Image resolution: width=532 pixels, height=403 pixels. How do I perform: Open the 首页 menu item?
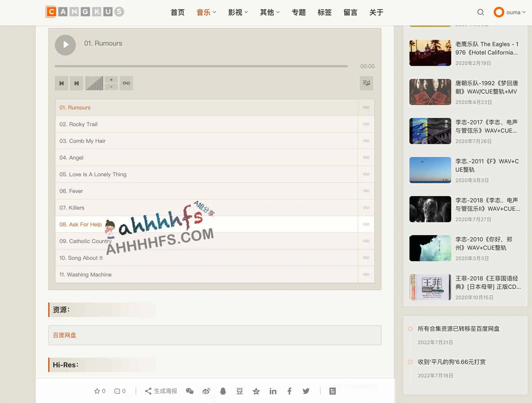[177, 12]
